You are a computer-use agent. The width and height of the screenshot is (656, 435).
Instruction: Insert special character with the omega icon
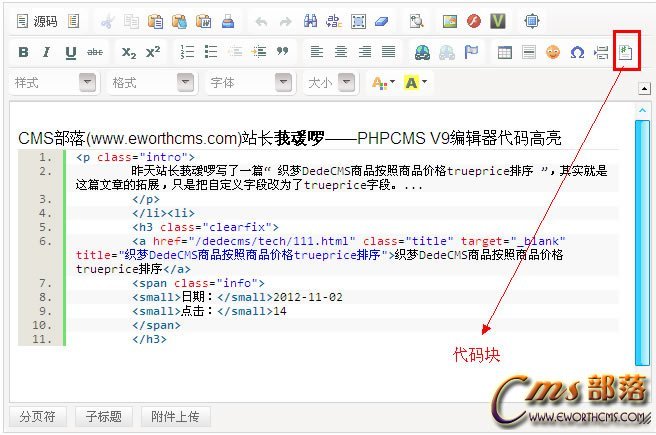pyautogui.click(x=577, y=52)
